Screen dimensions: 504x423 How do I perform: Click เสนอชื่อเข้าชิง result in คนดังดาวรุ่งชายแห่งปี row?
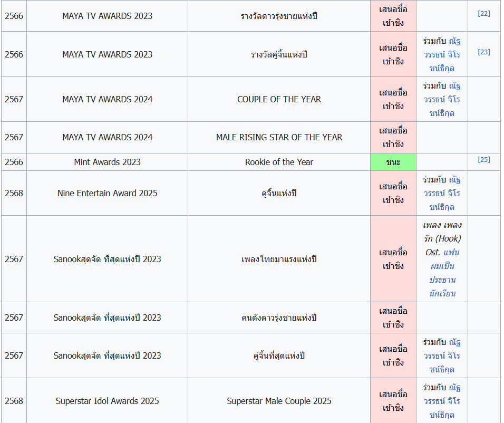pyautogui.click(x=393, y=318)
